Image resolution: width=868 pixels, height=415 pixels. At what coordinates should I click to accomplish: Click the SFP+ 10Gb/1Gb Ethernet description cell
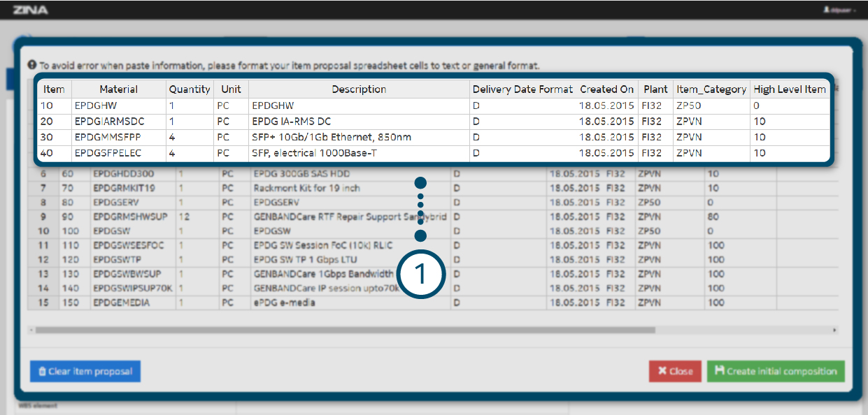click(332, 137)
